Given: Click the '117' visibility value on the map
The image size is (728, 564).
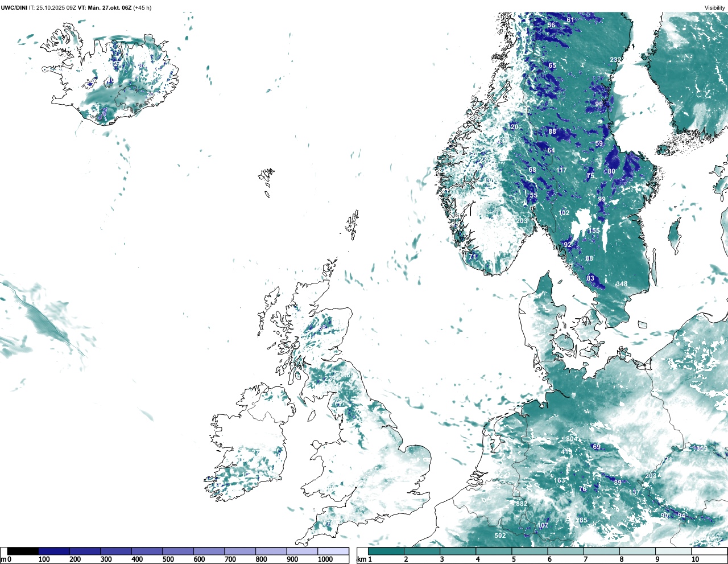Looking at the screenshot, I should [561, 170].
